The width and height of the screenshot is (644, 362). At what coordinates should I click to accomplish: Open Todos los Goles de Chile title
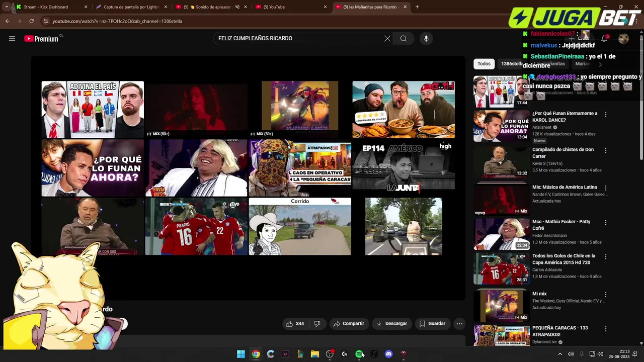(x=563, y=259)
